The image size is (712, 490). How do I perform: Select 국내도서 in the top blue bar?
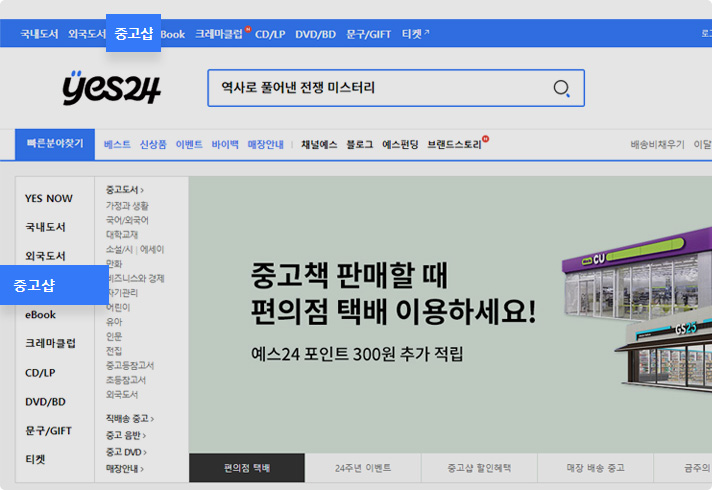pos(40,34)
